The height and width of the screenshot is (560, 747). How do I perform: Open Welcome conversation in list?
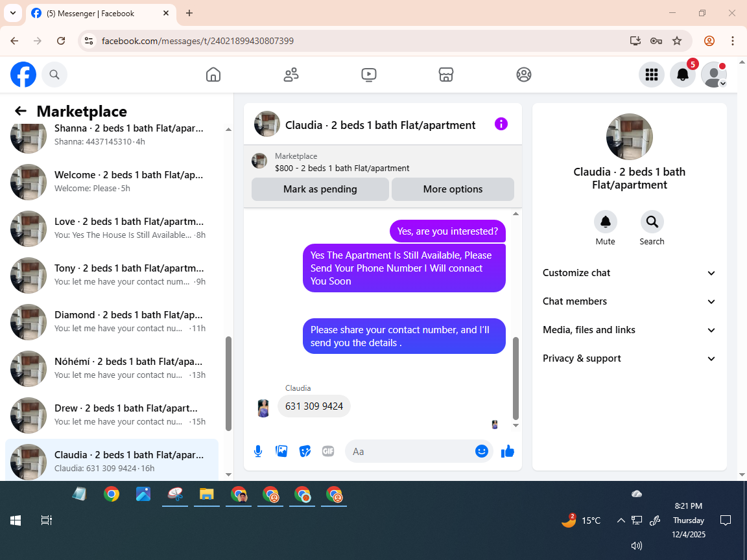coord(112,182)
